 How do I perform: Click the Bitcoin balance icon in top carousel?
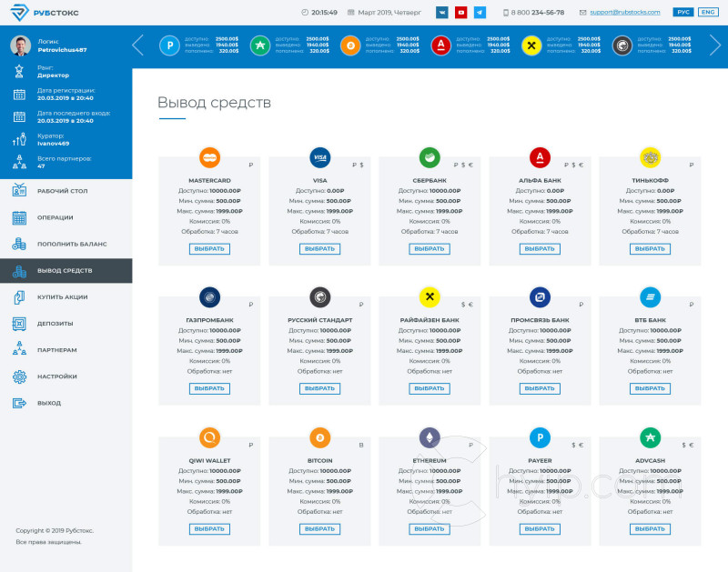(x=350, y=45)
